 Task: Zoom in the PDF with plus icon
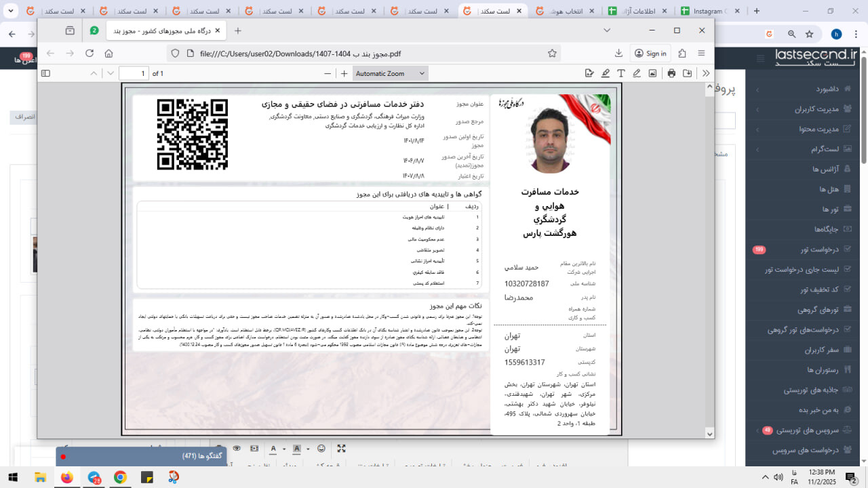point(344,73)
